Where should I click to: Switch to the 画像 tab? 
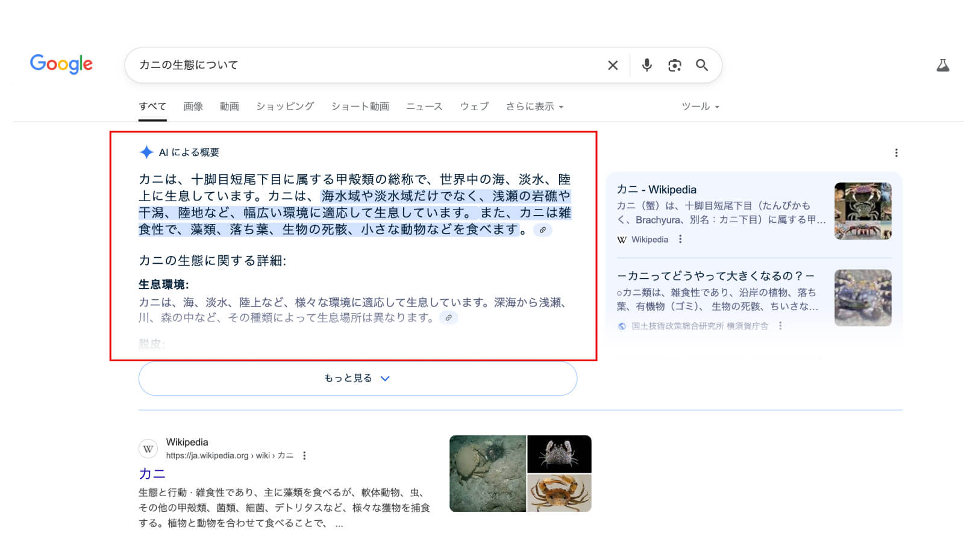click(x=193, y=107)
